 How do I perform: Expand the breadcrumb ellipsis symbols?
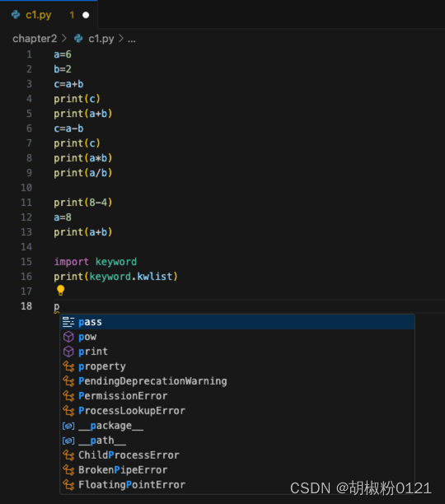(x=132, y=39)
